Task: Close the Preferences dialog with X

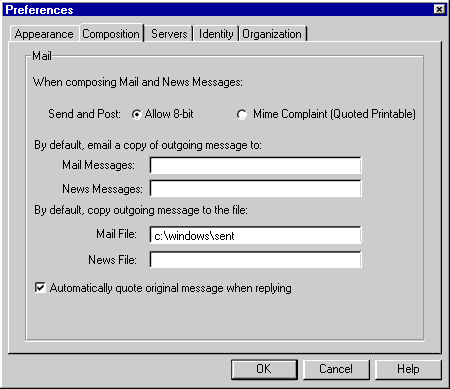Action: [x=439, y=9]
